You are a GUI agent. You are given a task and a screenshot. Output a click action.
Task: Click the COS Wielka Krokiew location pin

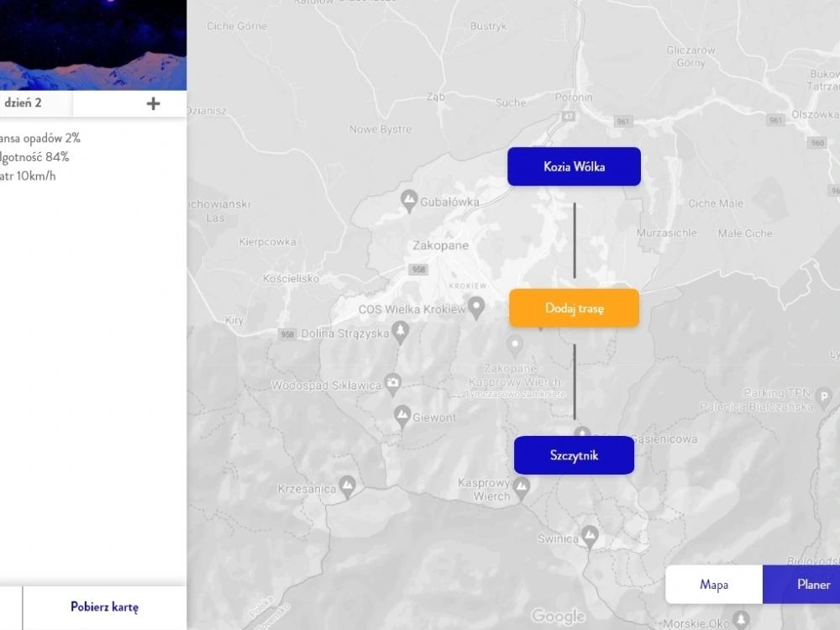pyautogui.click(x=476, y=308)
